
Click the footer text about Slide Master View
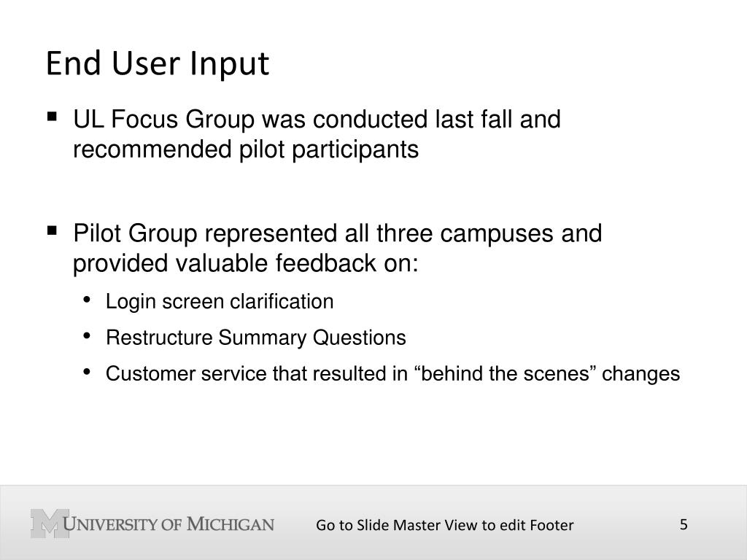coord(444,525)
